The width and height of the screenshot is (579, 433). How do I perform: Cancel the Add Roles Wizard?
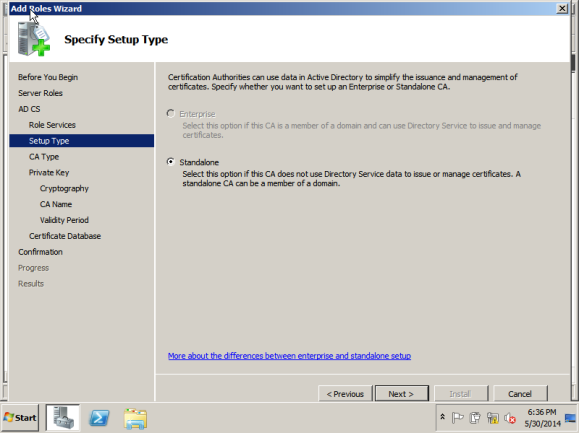pyautogui.click(x=520, y=394)
